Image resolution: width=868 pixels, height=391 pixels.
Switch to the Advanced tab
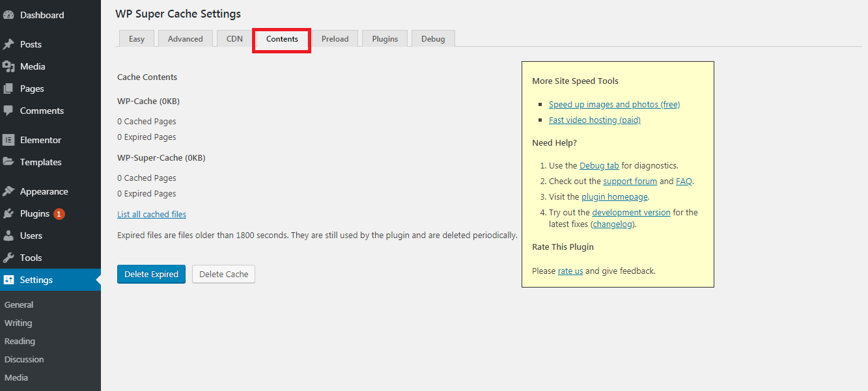pyautogui.click(x=186, y=38)
